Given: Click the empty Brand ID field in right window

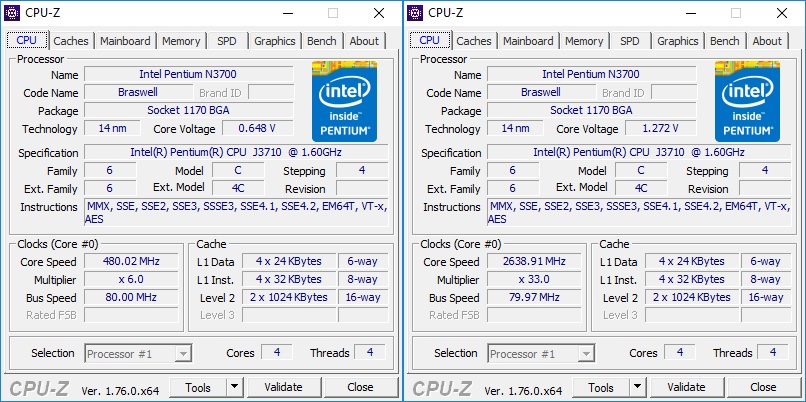Looking at the screenshot, I should [674, 93].
